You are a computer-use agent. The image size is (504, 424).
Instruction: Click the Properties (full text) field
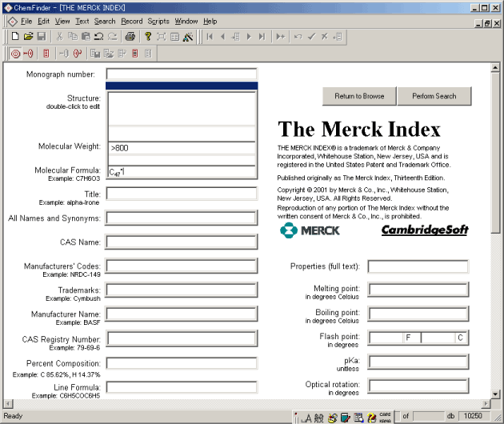(x=418, y=266)
